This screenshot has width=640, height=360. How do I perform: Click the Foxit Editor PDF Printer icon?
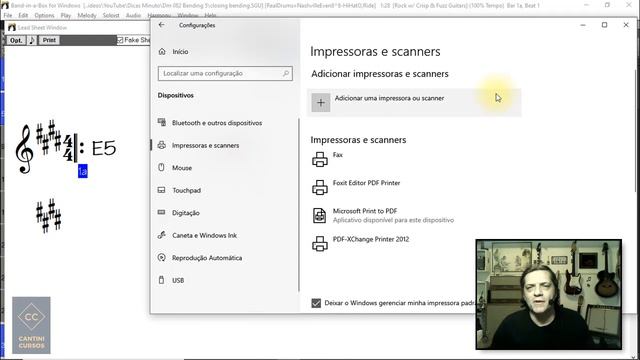pos(320,188)
